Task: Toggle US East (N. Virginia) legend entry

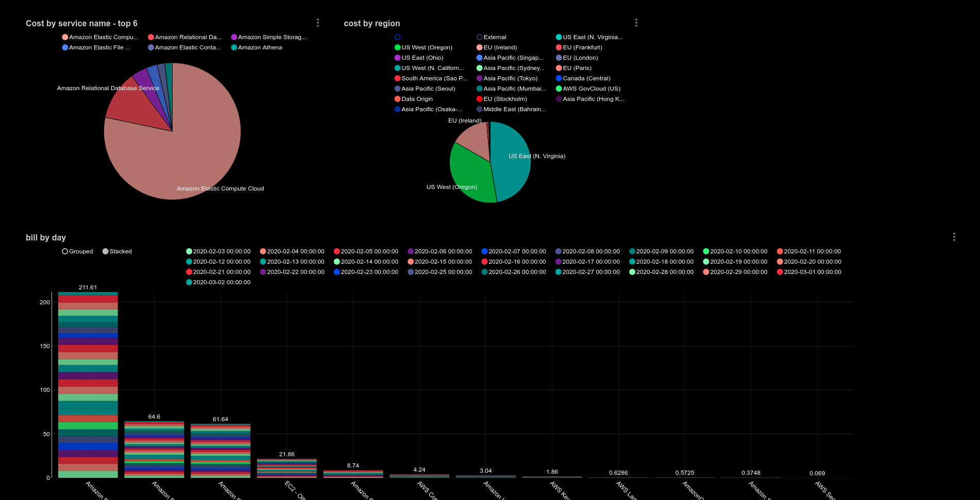Action: pyautogui.click(x=589, y=37)
